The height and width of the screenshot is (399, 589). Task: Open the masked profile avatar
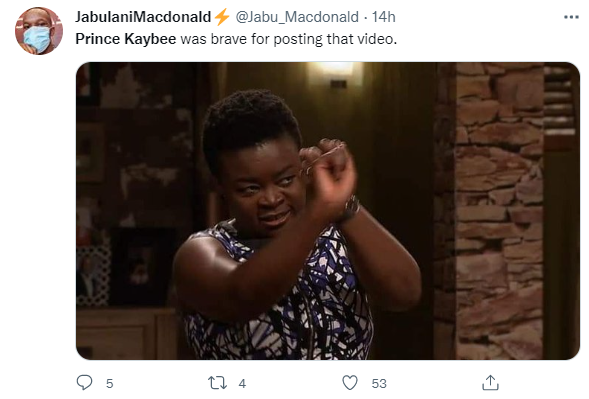pyautogui.click(x=39, y=31)
